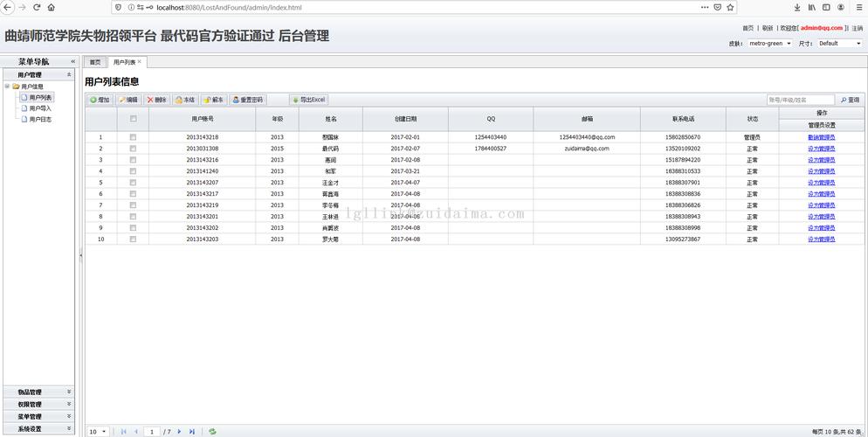The image size is (868, 437).
Task: Check the row for account 2013031308
Action: (x=133, y=149)
